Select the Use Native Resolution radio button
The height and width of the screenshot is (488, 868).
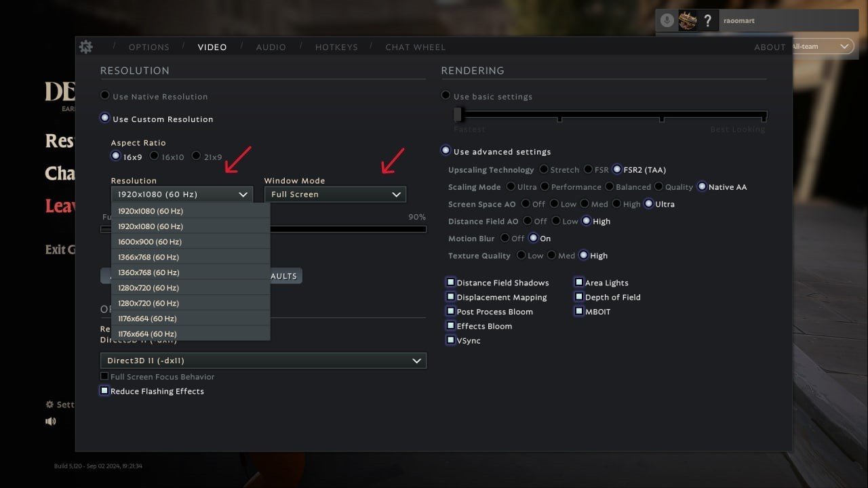(104, 96)
